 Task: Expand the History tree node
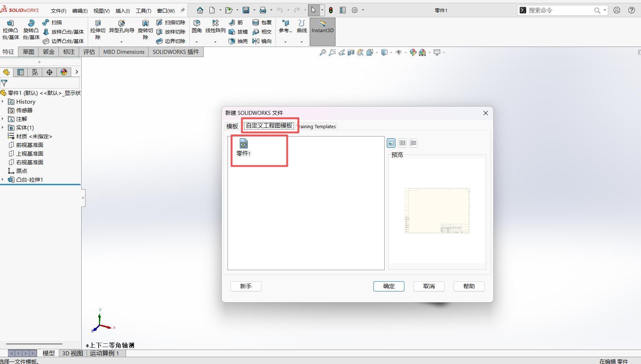pyautogui.click(x=3, y=102)
